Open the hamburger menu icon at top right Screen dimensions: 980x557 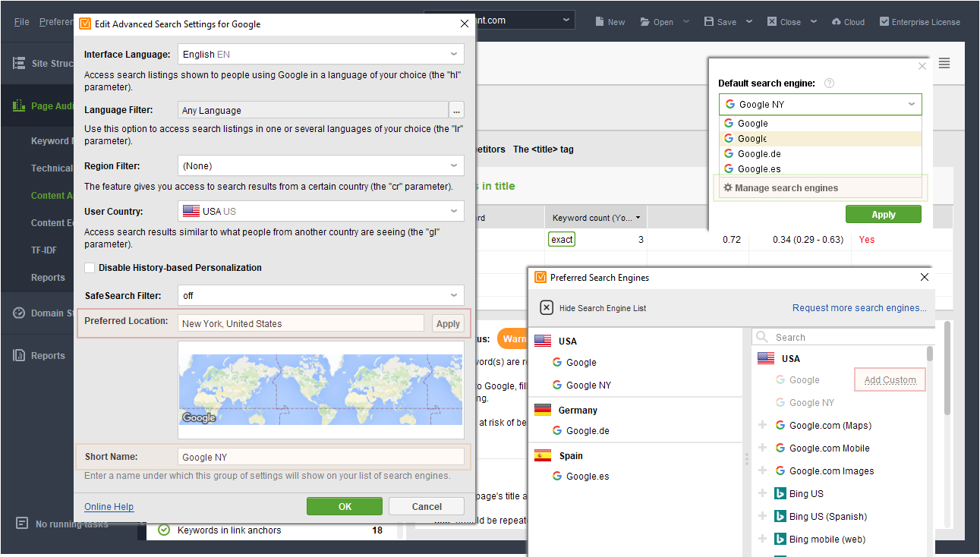tap(944, 63)
